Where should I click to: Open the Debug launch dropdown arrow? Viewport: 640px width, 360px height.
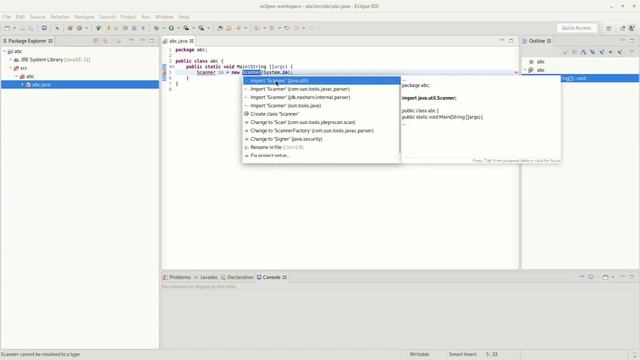pos(163,28)
